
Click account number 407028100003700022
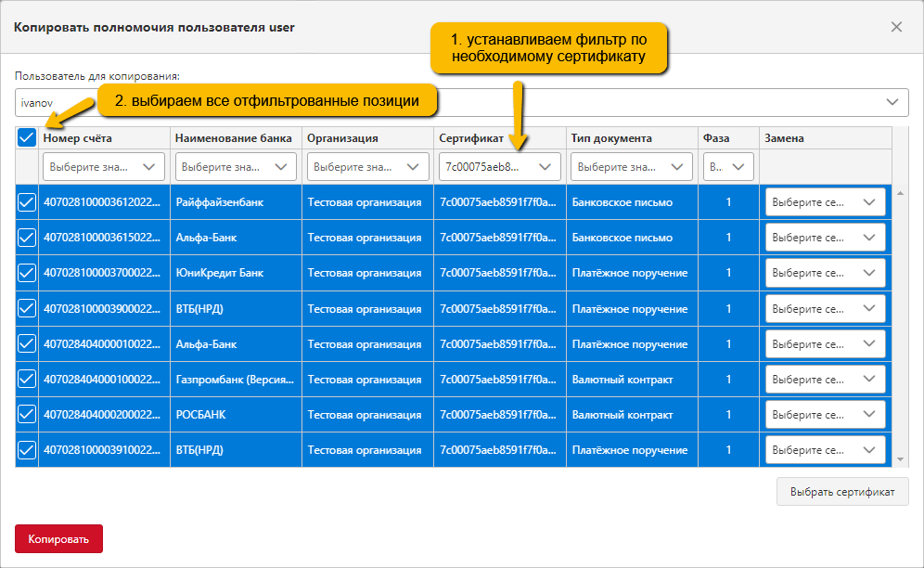102,273
